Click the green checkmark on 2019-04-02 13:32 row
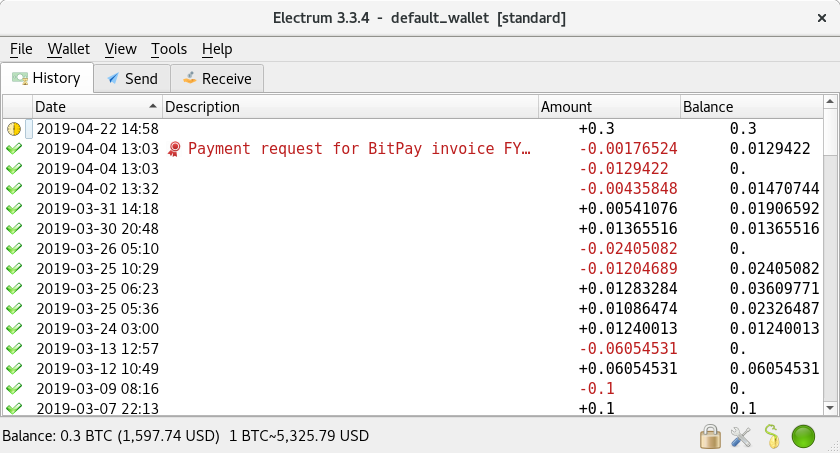This screenshot has height=453, width=840. click(14, 189)
